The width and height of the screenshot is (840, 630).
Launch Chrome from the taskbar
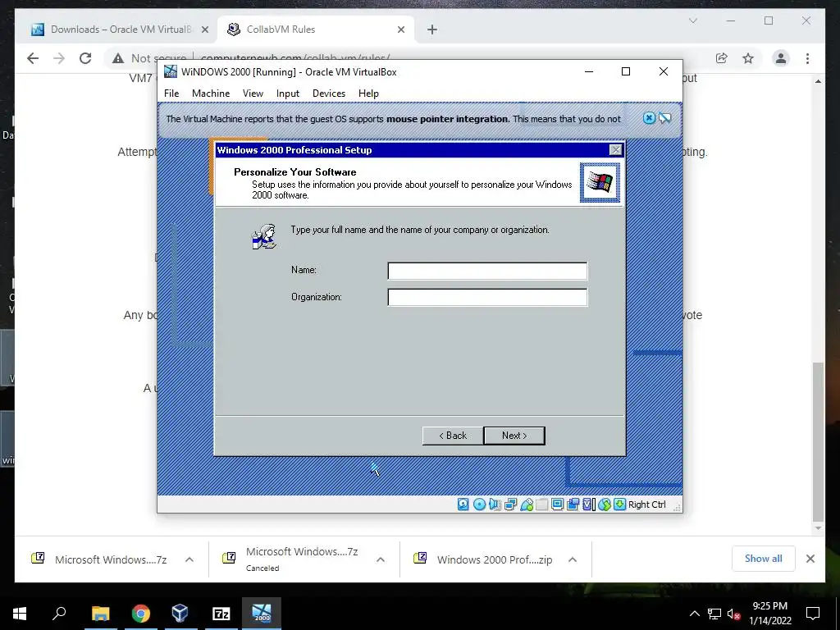(x=141, y=614)
